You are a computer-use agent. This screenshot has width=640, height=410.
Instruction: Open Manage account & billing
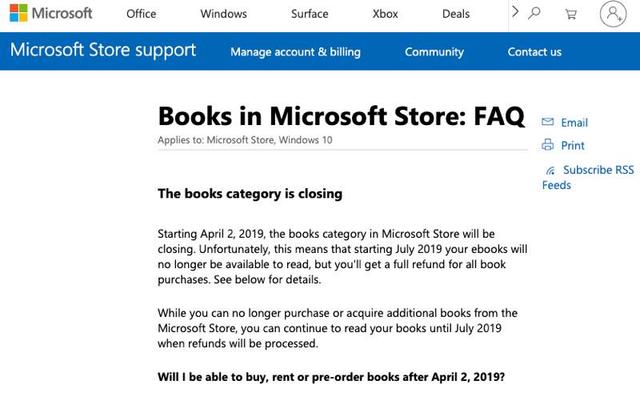[296, 52]
